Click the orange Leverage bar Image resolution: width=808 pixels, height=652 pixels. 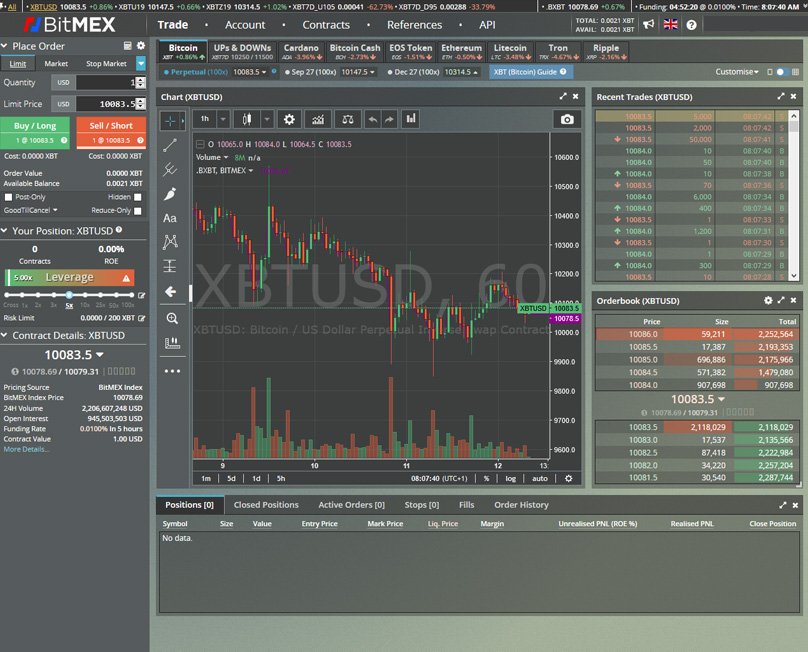tap(70, 277)
